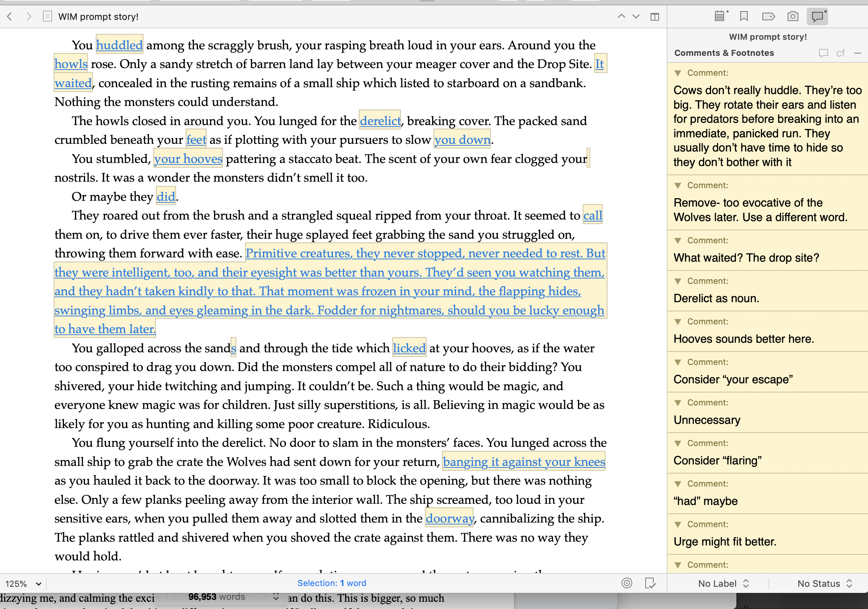The height and width of the screenshot is (609, 868).
Task: Open the Bookmarks inspector tab
Action: click(x=744, y=16)
